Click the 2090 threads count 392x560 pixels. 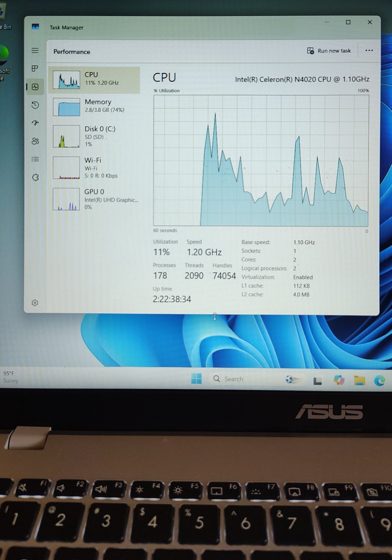pos(194,276)
